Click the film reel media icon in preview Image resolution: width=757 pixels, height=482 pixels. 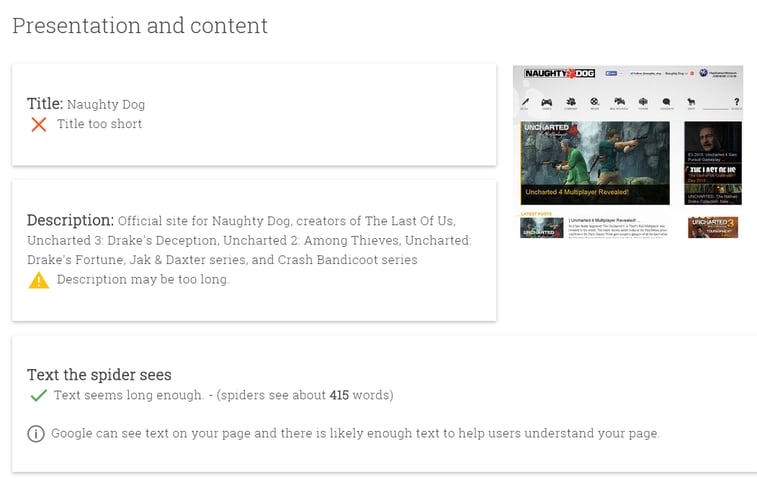pyautogui.click(x=594, y=101)
